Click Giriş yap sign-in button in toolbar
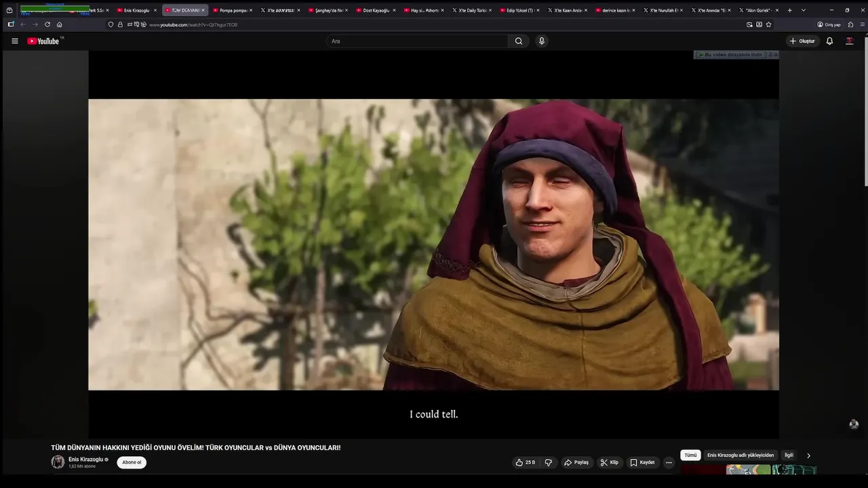 829,24
